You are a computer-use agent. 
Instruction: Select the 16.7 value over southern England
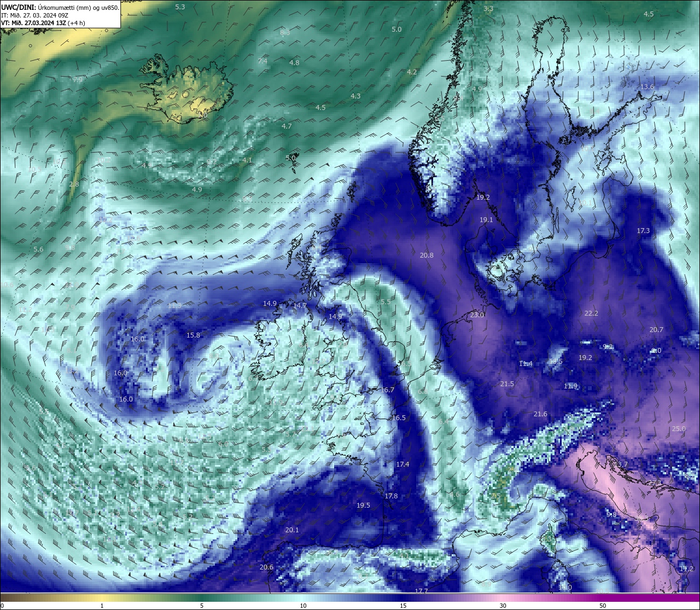388,390
